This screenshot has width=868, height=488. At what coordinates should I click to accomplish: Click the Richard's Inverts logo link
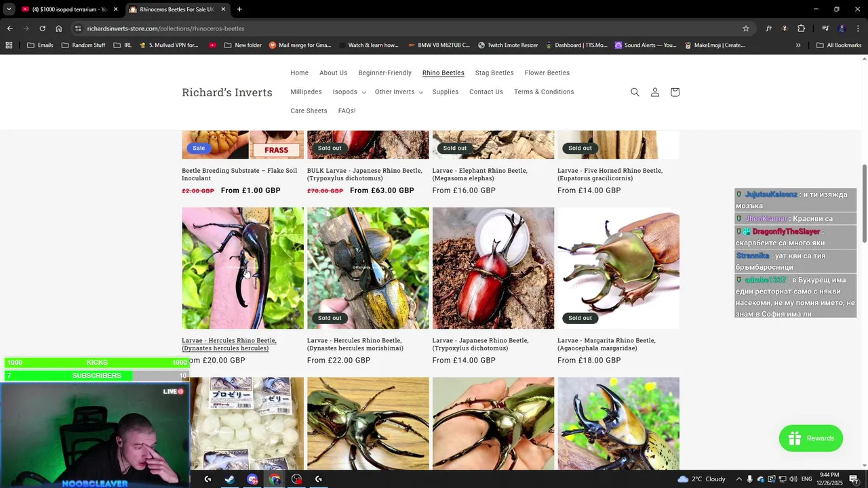(227, 92)
